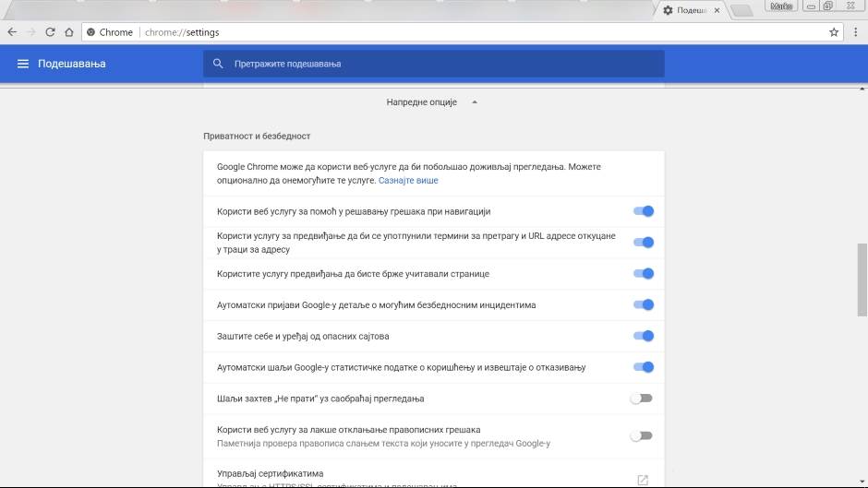This screenshot has width=868, height=488.
Task: Go to the home page icon
Action: (68, 32)
